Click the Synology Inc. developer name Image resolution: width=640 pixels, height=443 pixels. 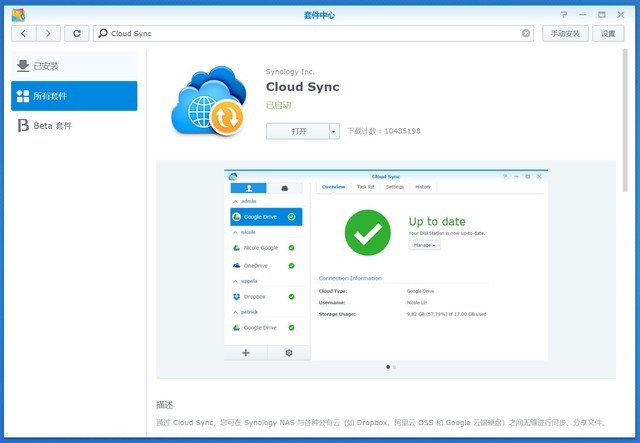click(x=290, y=72)
